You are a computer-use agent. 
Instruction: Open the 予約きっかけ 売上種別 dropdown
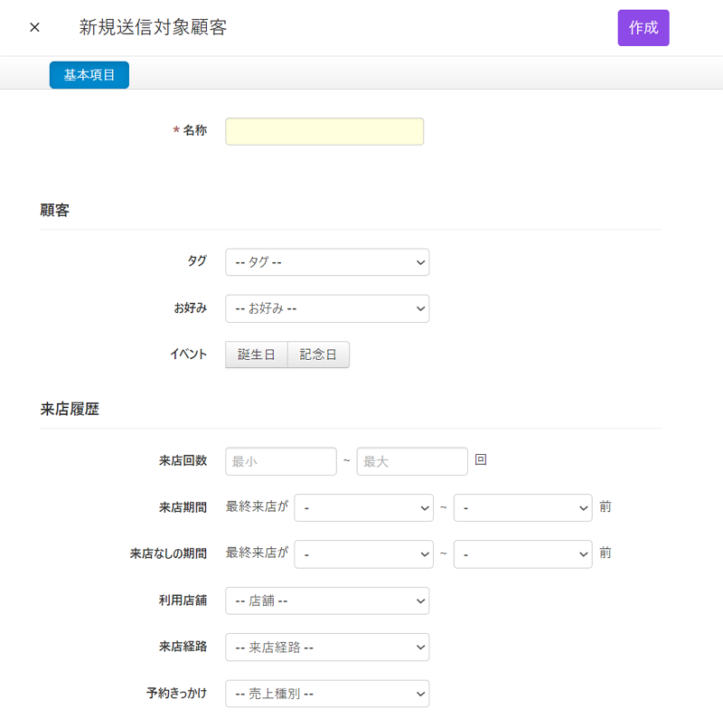326,694
